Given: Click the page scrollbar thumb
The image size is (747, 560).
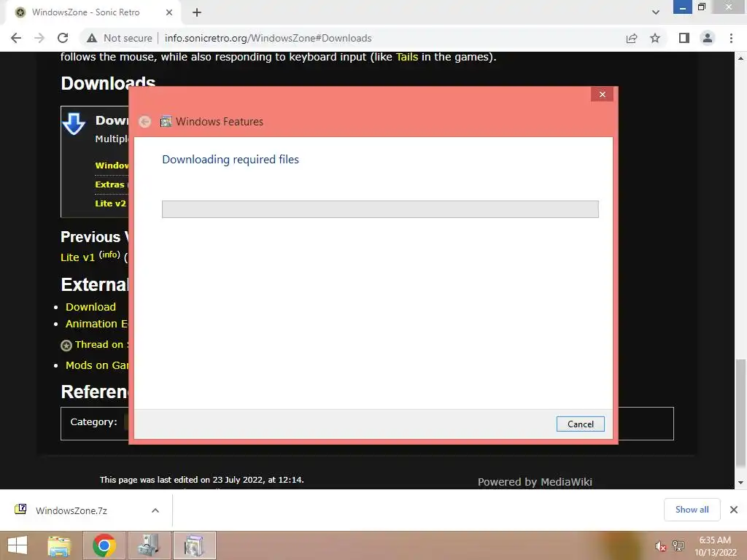Looking at the screenshot, I should [x=740, y=413].
